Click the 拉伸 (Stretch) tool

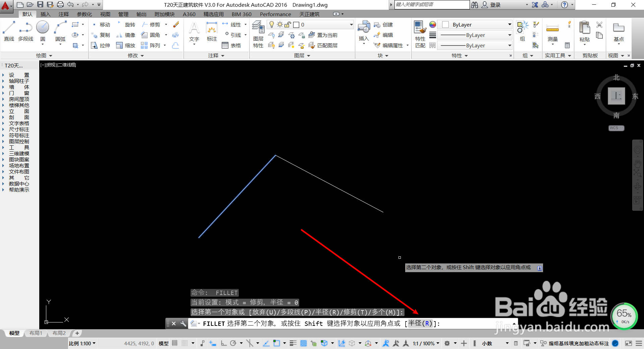[101, 45]
